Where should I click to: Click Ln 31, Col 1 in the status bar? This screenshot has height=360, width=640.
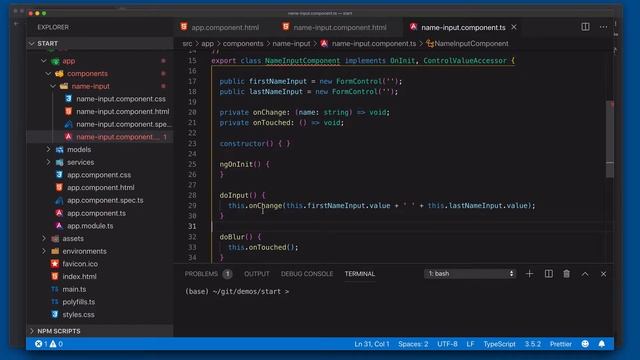click(x=372, y=344)
